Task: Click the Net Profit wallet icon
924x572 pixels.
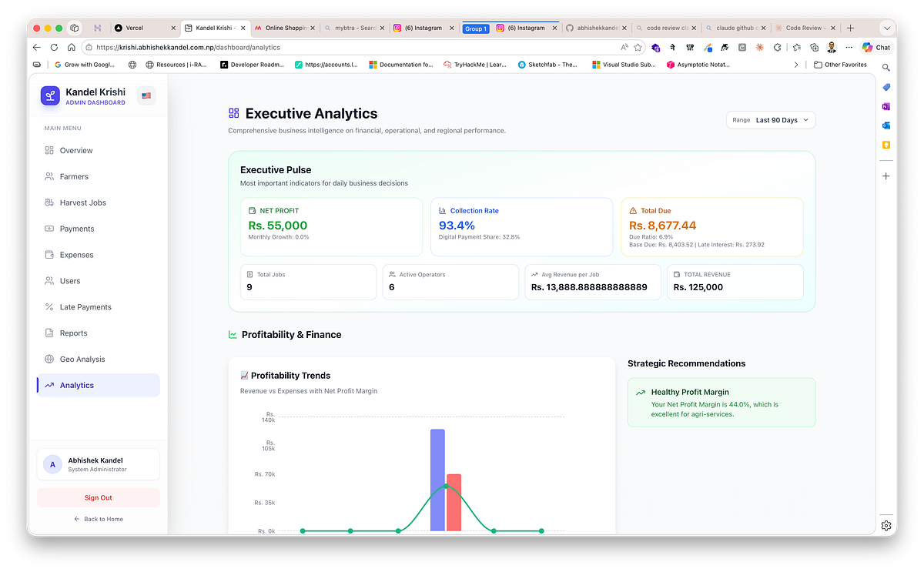Action: pyautogui.click(x=252, y=210)
